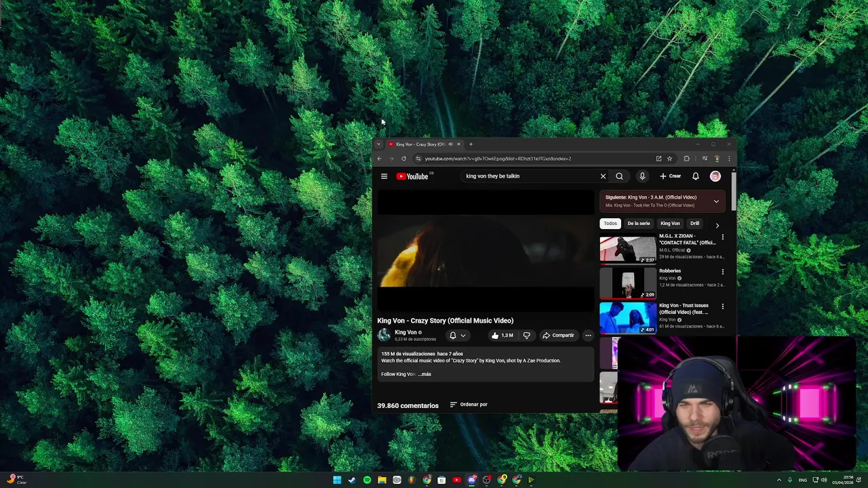The image size is (868, 488).
Task: Select the Drill filter chip
Action: tap(694, 224)
